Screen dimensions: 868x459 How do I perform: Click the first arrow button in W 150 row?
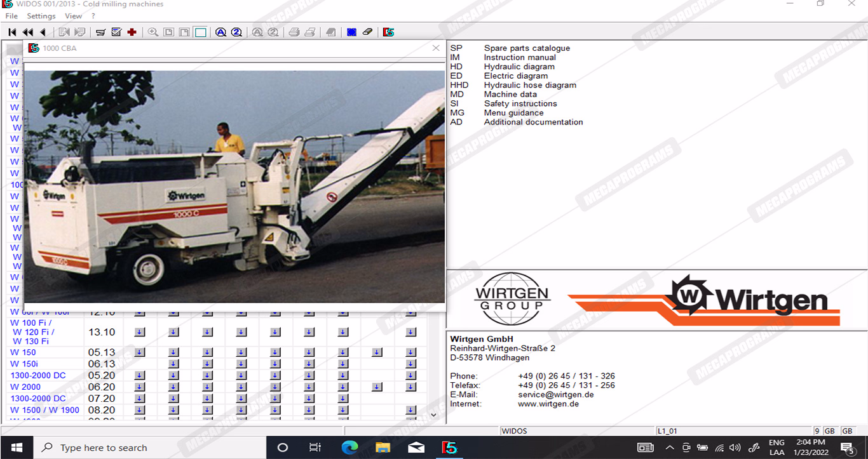pyautogui.click(x=140, y=352)
